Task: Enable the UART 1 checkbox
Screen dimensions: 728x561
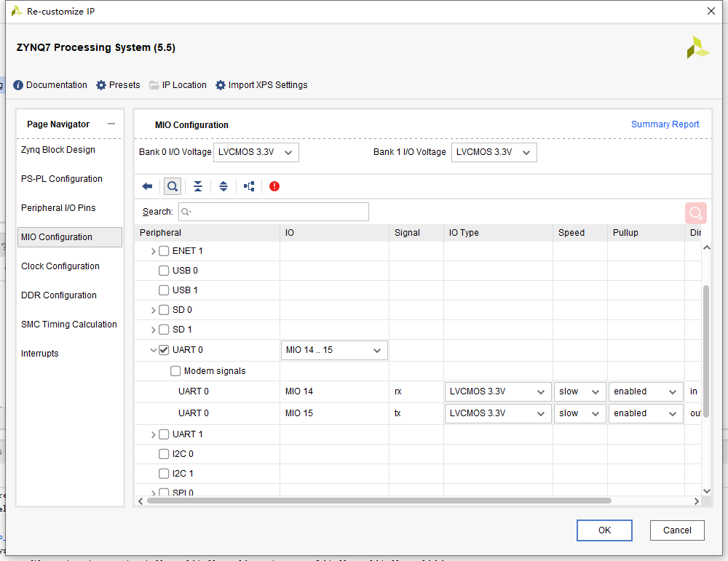Action: tap(163, 434)
